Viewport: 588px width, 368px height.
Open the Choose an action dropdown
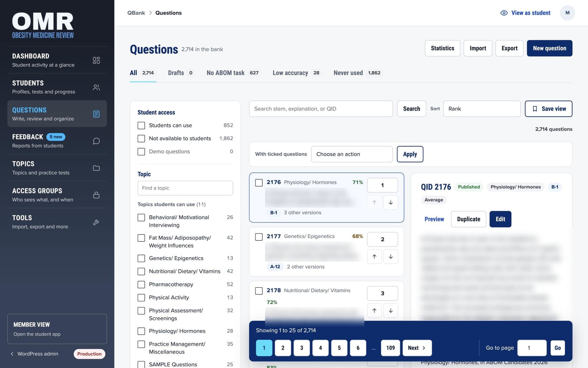[x=352, y=154]
